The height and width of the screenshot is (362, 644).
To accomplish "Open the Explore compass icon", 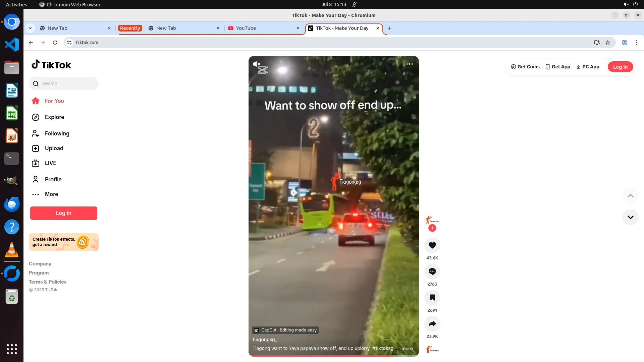I will 36,117.
